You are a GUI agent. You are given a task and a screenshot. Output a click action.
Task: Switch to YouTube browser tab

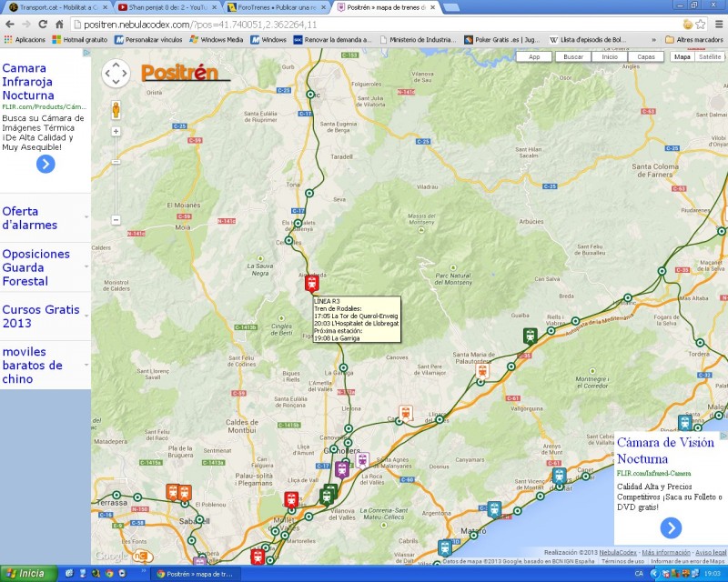[x=167, y=7]
